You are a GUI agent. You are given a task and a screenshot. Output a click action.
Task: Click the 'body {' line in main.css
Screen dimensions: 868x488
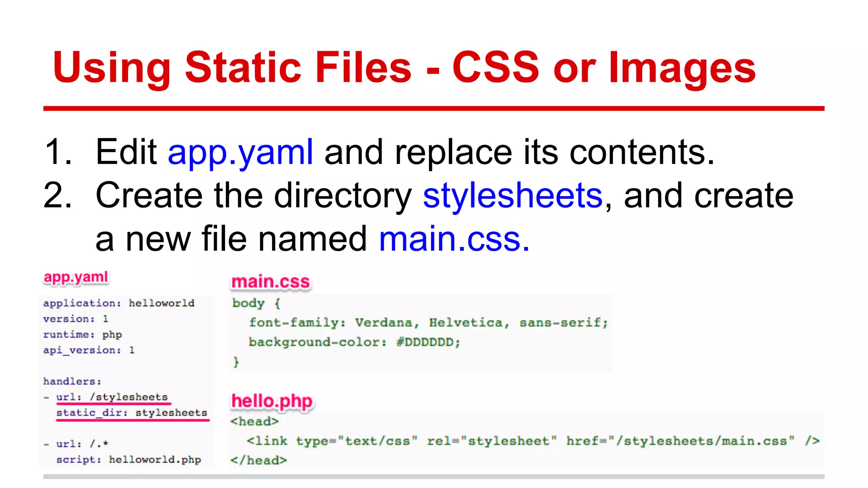point(256,303)
